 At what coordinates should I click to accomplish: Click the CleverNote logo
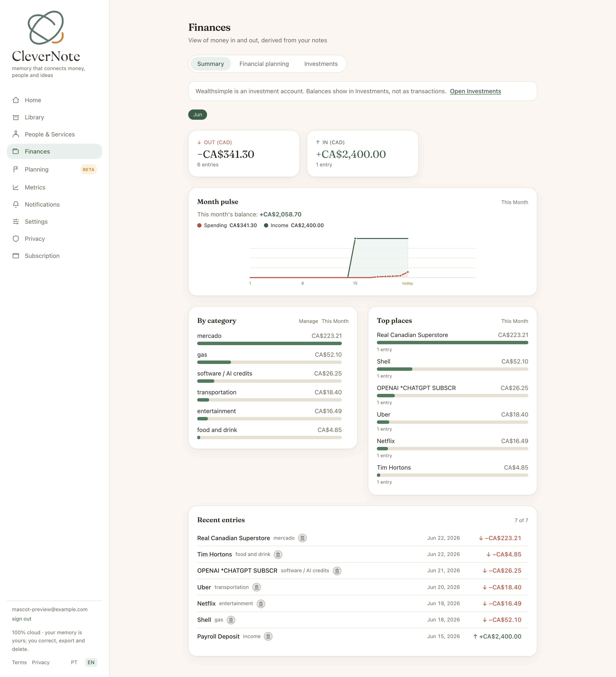[x=46, y=36]
